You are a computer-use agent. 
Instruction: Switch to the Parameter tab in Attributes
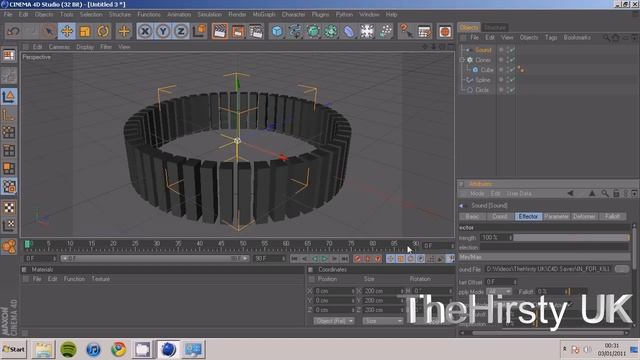[556, 216]
